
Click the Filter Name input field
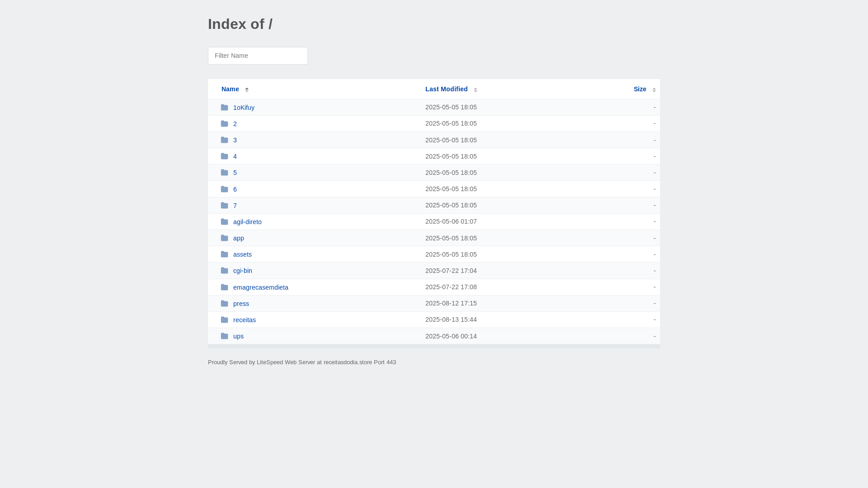[x=258, y=56]
